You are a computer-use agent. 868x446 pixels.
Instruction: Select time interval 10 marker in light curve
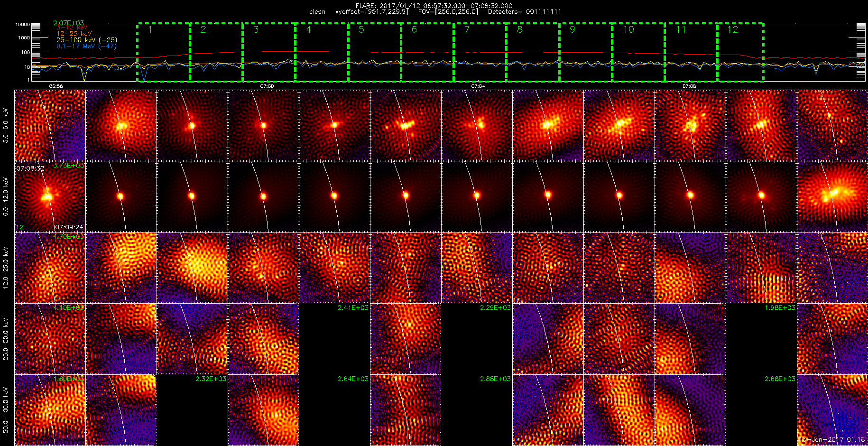(628, 29)
